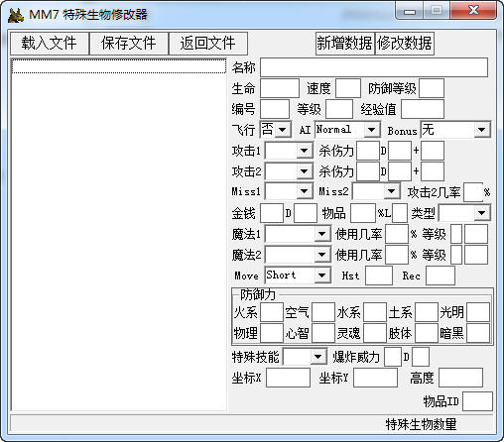Focus the 物理 resistance field
This screenshot has width=504, height=442.
click(x=272, y=333)
